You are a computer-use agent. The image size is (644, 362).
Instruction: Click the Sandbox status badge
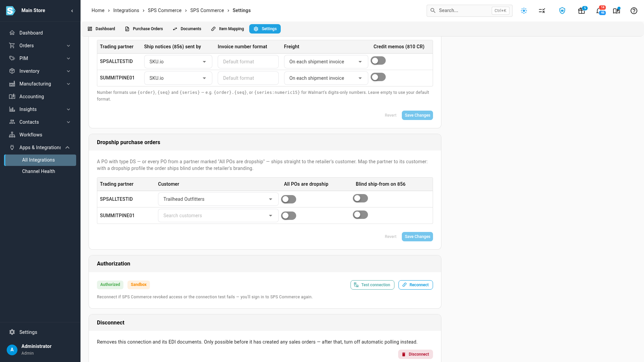pyautogui.click(x=139, y=285)
